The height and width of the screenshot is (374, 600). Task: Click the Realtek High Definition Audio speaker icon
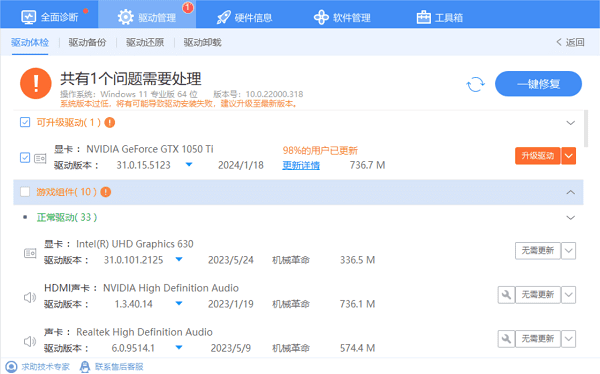click(x=30, y=341)
